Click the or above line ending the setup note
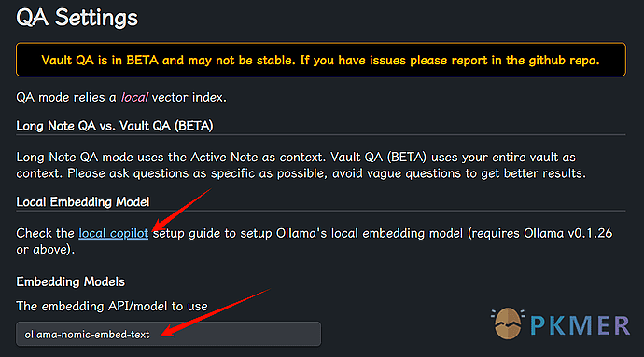 (46, 250)
